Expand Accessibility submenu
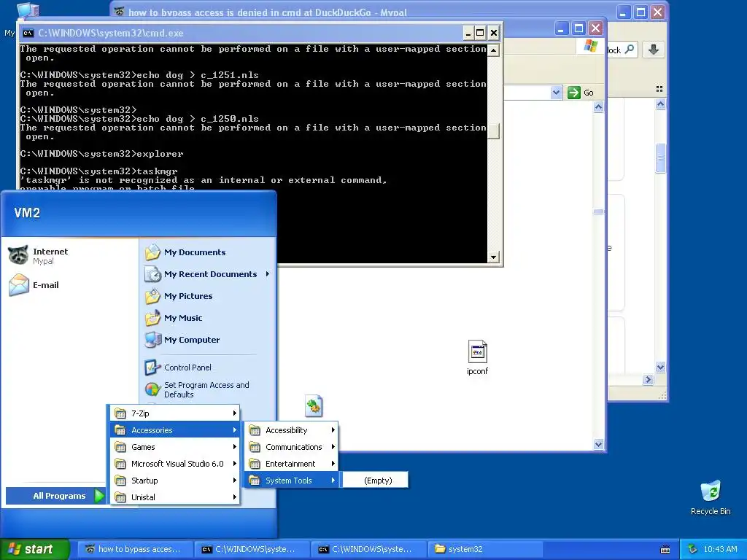 (291, 430)
